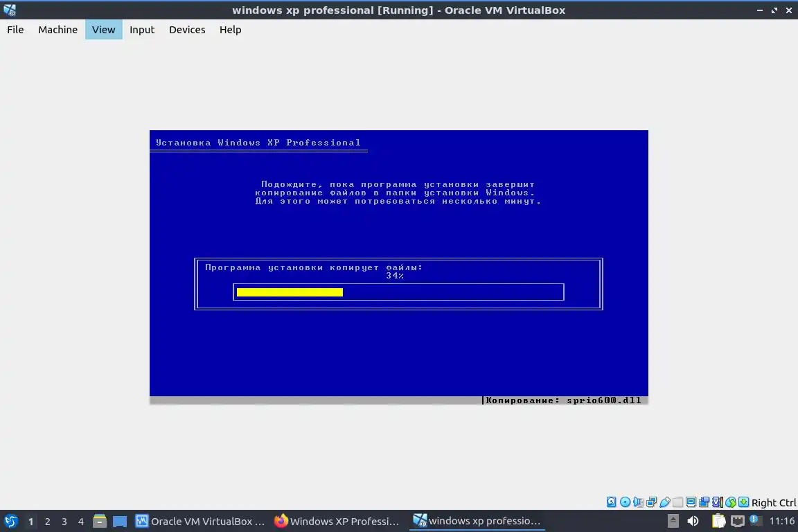
Task: Click the recording status icon
Action: (x=704, y=502)
